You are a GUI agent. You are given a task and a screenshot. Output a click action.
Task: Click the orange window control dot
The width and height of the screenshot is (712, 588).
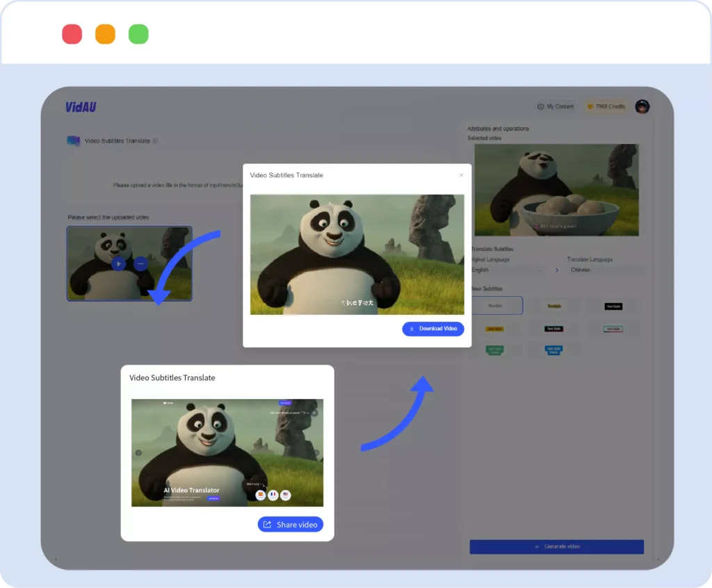click(x=105, y=34)
